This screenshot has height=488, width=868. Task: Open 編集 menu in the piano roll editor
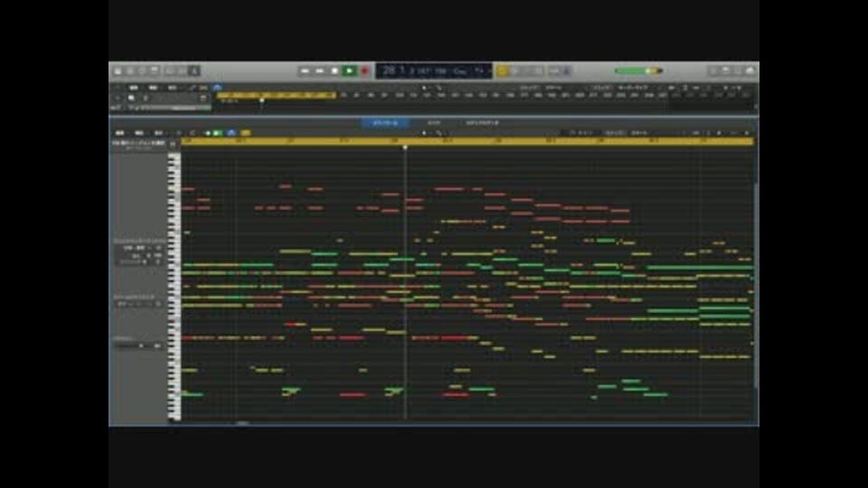click(119, 134)
